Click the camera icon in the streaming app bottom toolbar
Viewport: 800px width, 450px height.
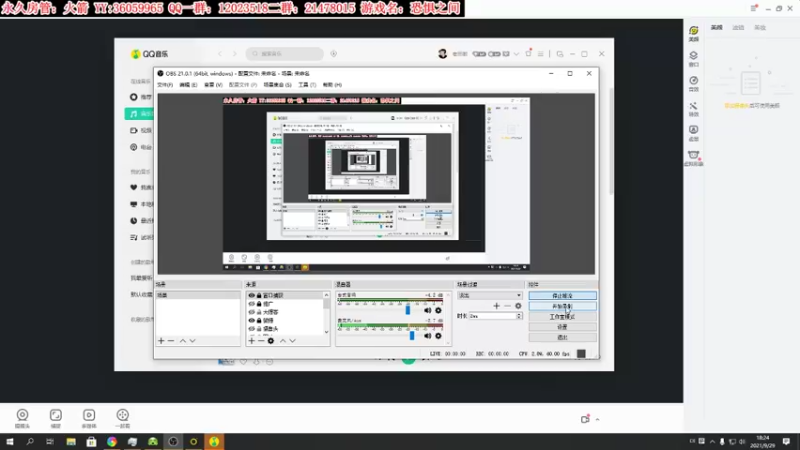pos(22,417)
